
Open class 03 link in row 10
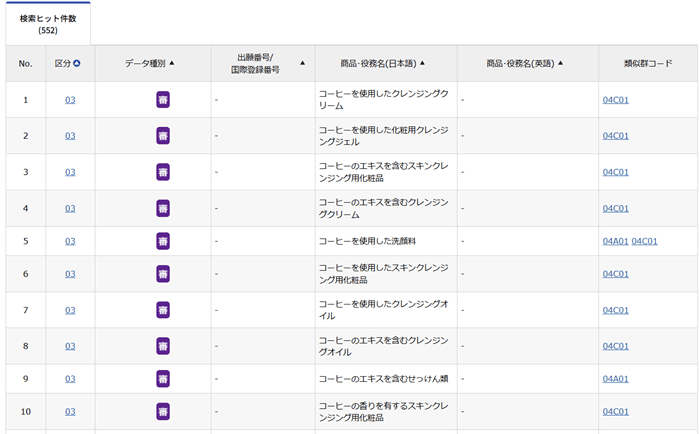pos(70,411)
